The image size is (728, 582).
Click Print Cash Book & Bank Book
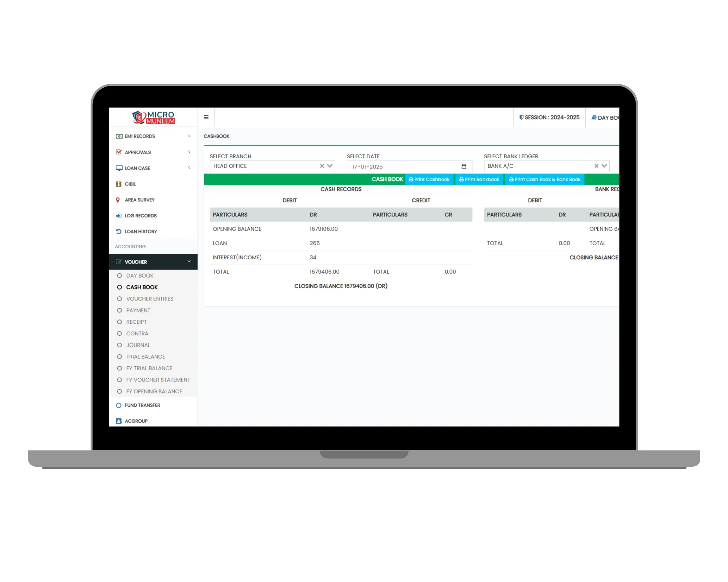tap(545, 180)
